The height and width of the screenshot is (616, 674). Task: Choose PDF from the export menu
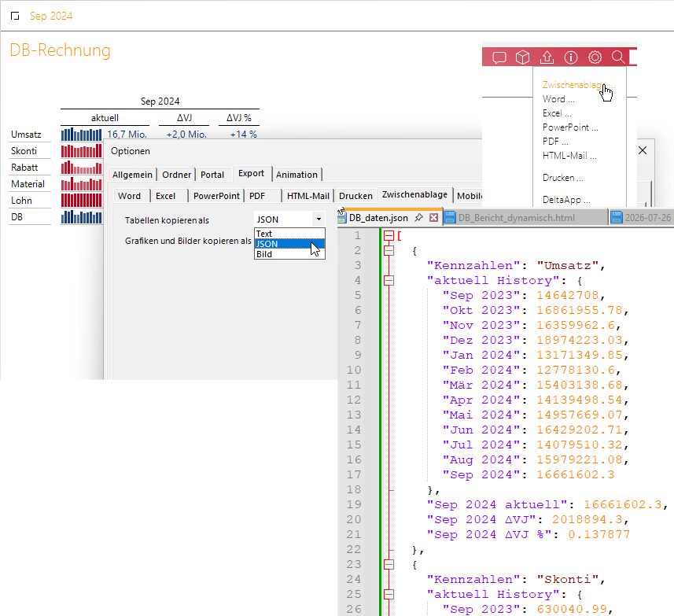click(555, 142)
